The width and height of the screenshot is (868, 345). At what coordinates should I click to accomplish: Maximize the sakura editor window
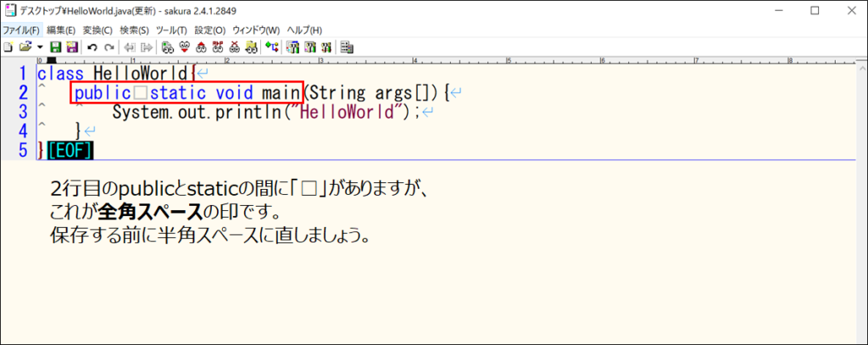coord(815,10)
